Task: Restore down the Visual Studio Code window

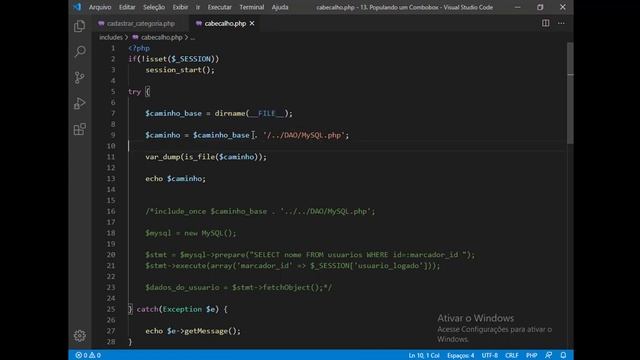Action: (x=540, y=7)
